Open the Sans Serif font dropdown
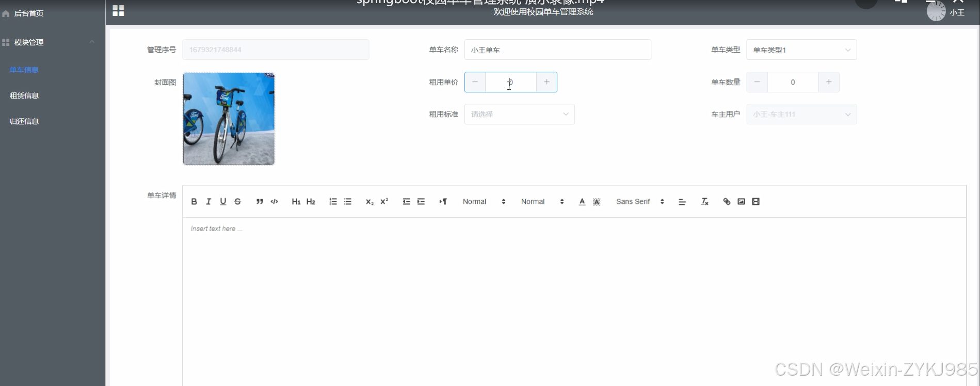This screenshot has height=386, width=980. coord(640,202)
